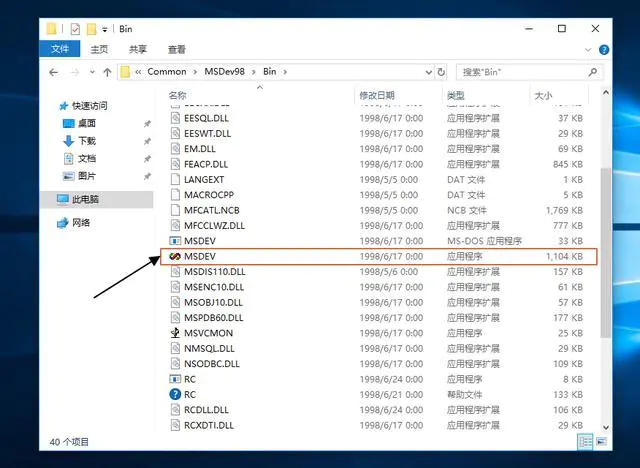Screen dimensions: 640x468
Task: Click the LANGEXT file icon
Action: coord(175,180)
